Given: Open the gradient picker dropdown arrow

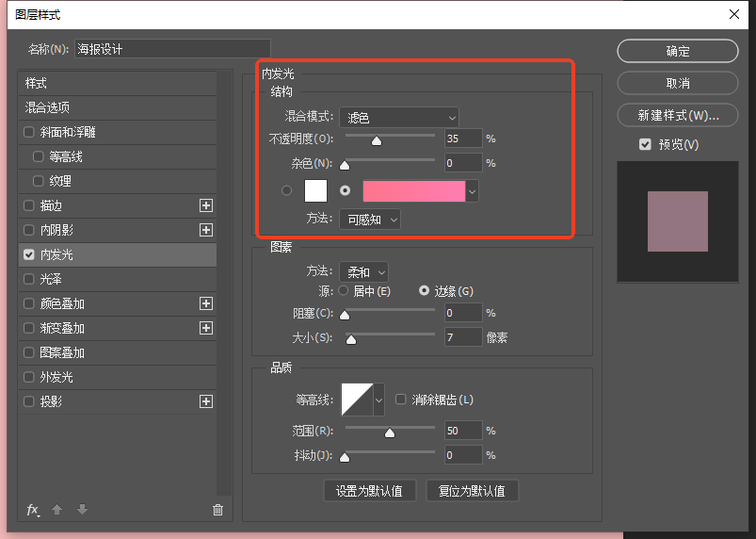Looking at the screenshot, I should coord(473,191).
